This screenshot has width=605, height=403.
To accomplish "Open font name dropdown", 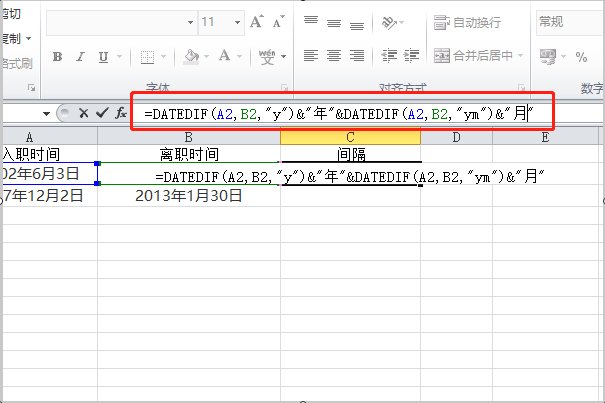I will click(190, 22).
